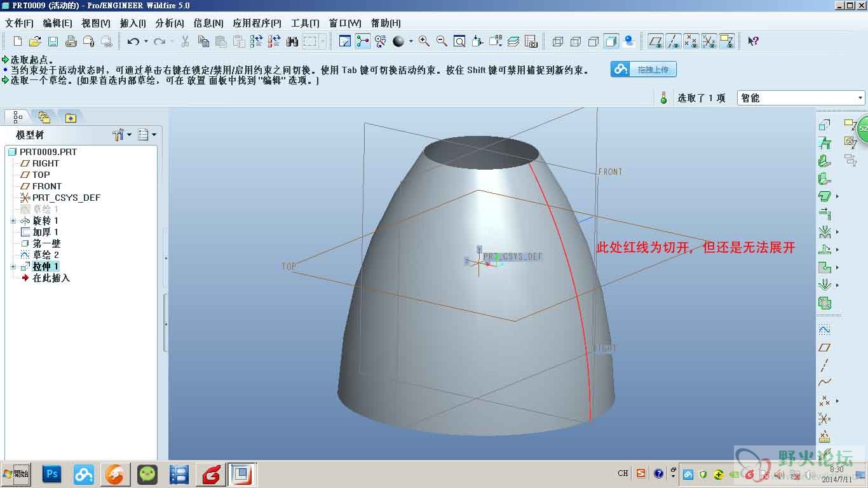Expand the Flat Wall tool flyout arrow
Viewport: 868px width, 488px height.
[x=837, y=196]
